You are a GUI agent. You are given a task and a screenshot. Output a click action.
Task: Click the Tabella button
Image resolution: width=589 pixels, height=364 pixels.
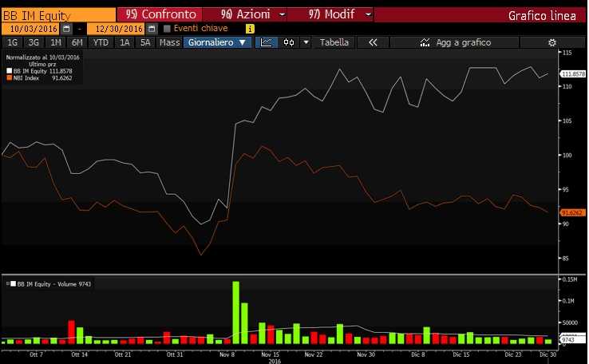tap(334, 42)
